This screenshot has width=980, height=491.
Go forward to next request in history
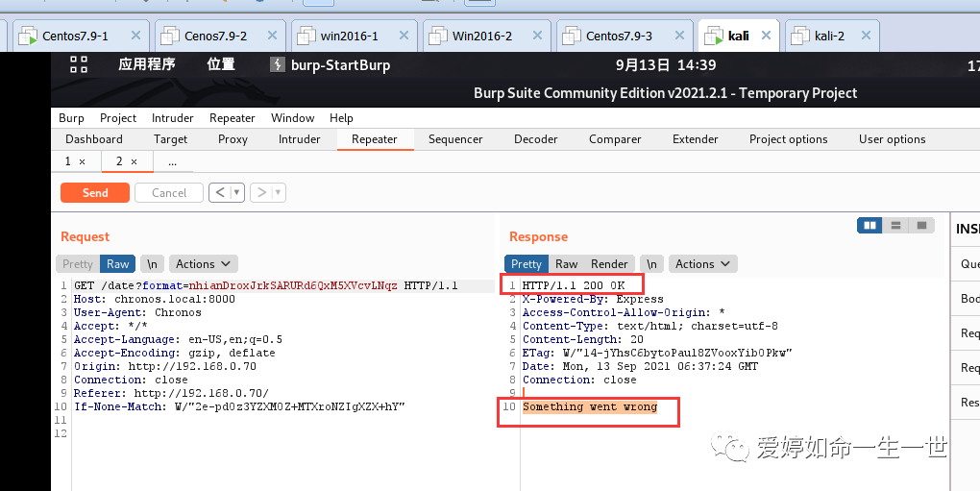click(261, 192)
